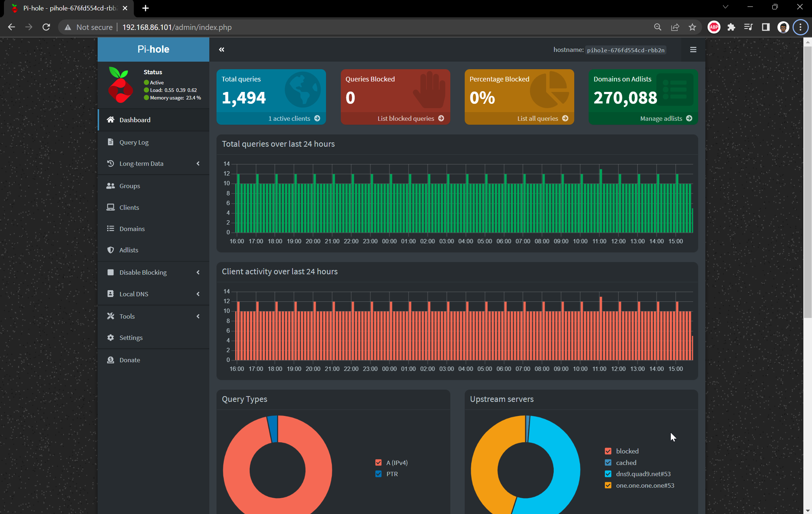The image size is (812, 514).
Task: Click the Adlists shield icon
Action: [111, 250]
